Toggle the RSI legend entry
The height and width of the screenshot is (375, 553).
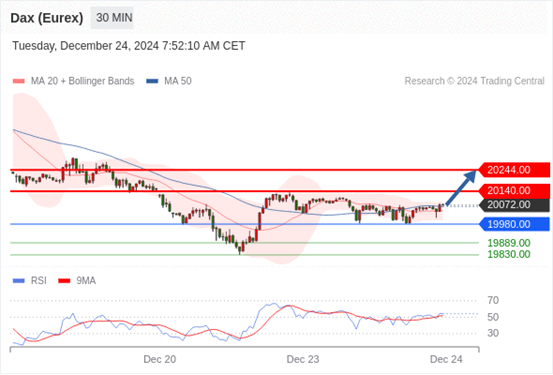coord(30,281)
